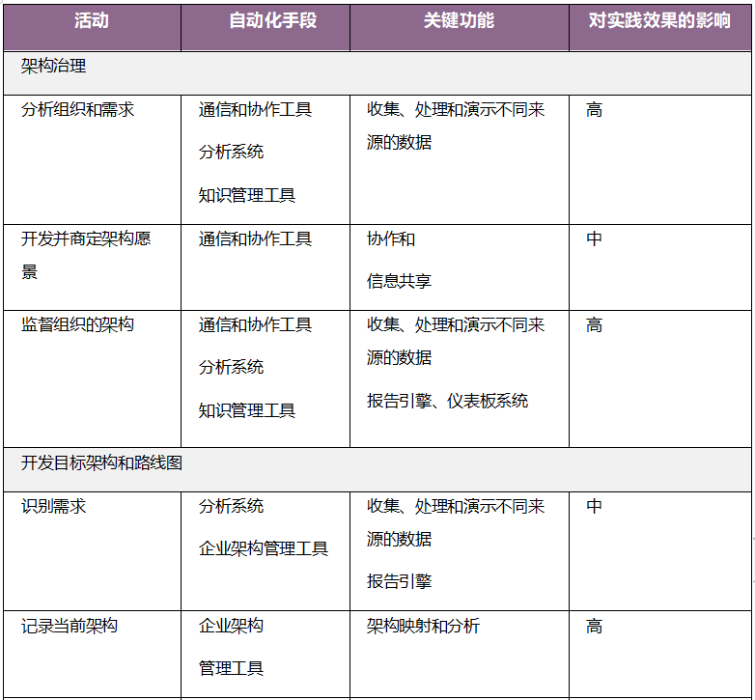
Task: Click the "信息共享" text
Action: tap(399, 282)
